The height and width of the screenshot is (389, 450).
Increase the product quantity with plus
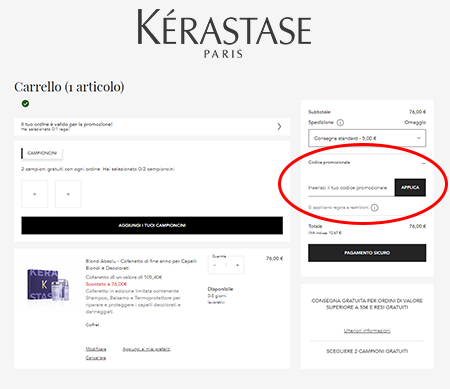coord(237,265)
